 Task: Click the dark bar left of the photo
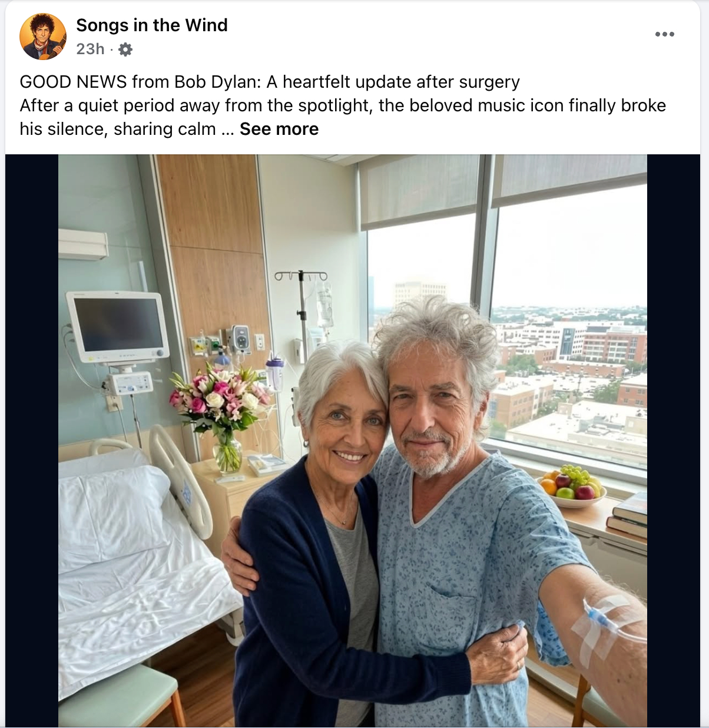(31, 442)
